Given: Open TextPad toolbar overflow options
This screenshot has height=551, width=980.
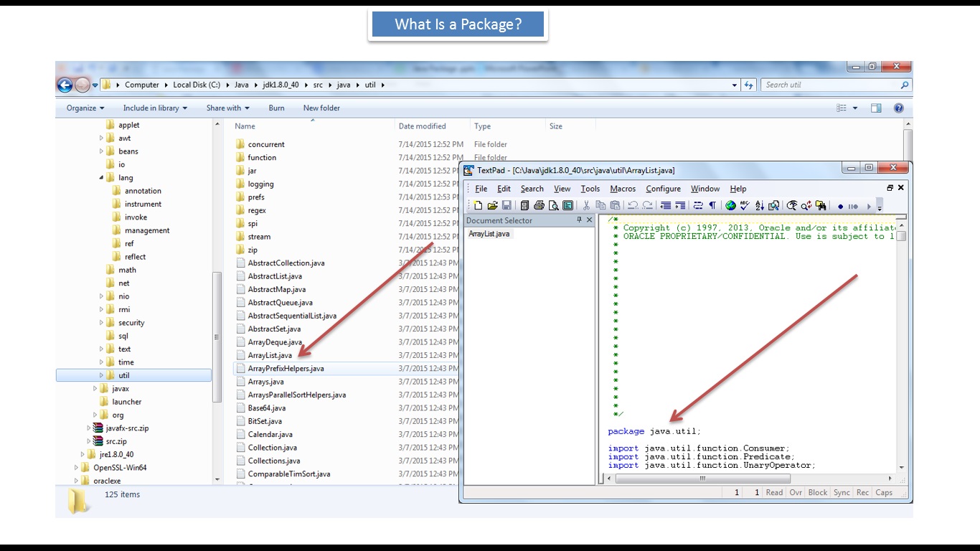Looking at the screenshot, I should pos(880,207).
